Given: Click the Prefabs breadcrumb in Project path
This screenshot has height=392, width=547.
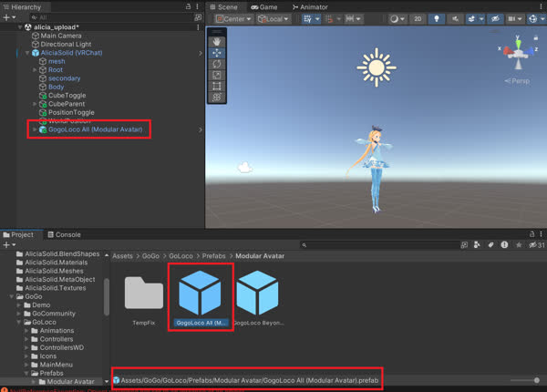Looking at the screenshot, I should pos(215,257).
